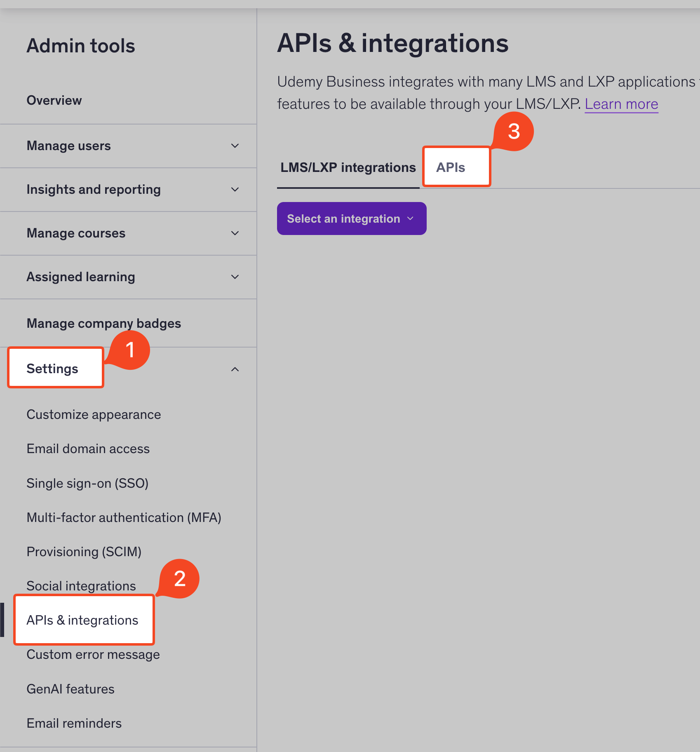Open the Select an integration dropdown
The image size is (700, 752).
pyautogui.click(x=351, y=219)
